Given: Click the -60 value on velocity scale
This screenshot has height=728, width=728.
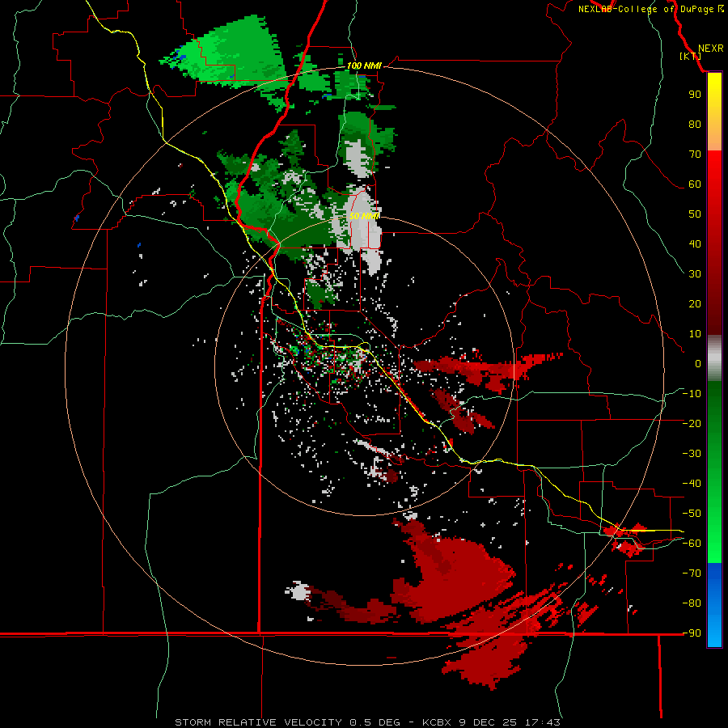Looking at the screenshot, I should [x=692, y=544].
